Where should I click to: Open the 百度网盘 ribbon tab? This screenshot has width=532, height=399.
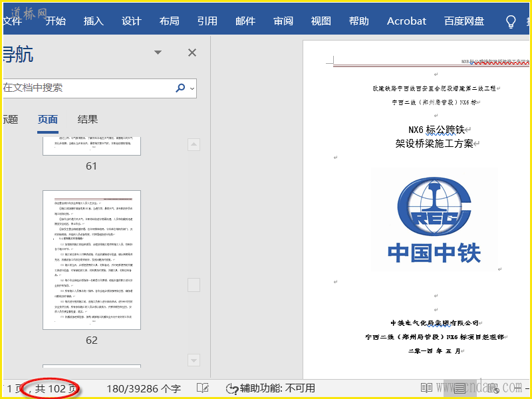(x=464, y=21)
